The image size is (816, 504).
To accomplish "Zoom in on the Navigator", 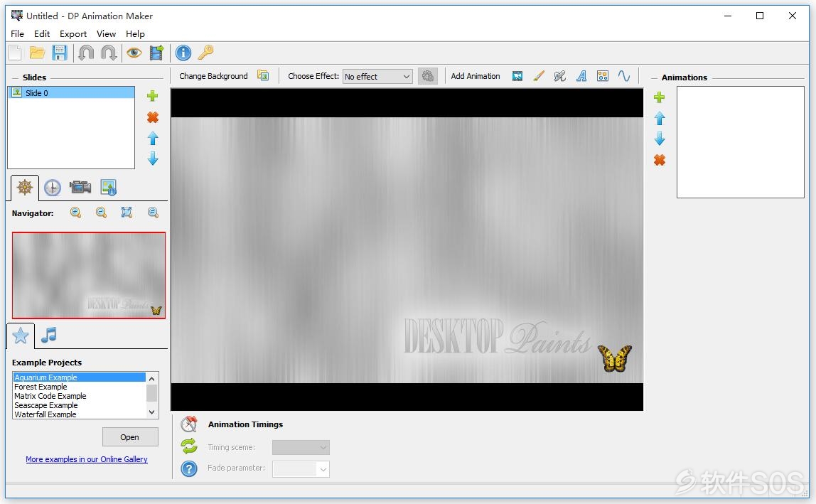I will click(76, 213).
